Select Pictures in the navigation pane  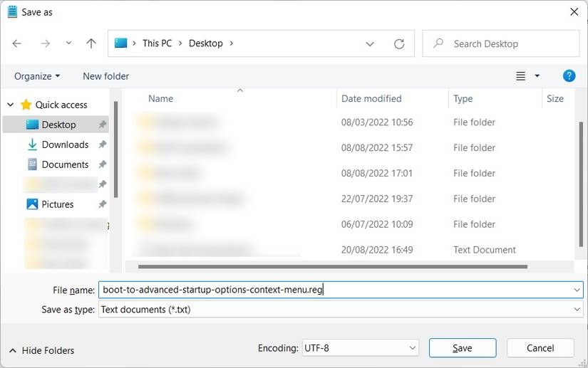[51, 204]
